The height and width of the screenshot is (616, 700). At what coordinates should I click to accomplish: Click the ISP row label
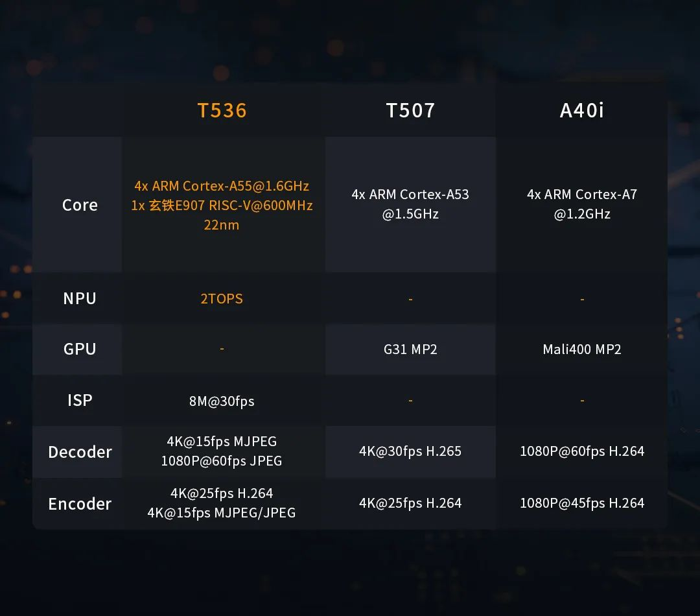click(80, 400)
